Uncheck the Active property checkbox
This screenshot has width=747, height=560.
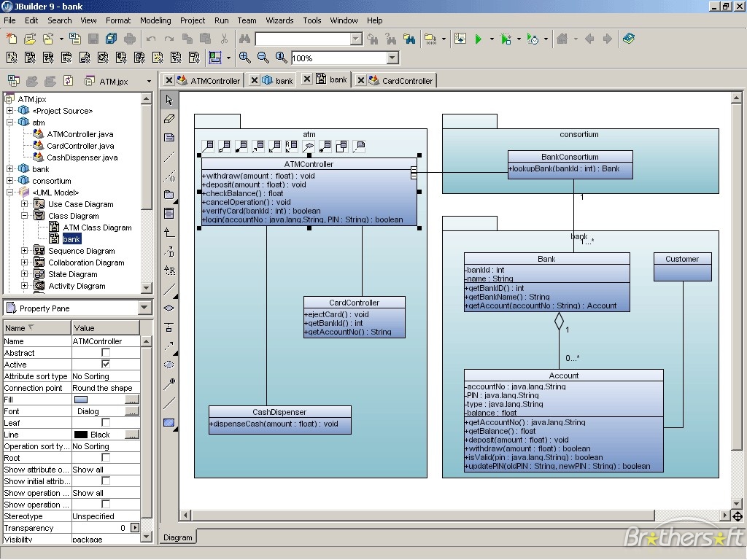coord(106,365)
